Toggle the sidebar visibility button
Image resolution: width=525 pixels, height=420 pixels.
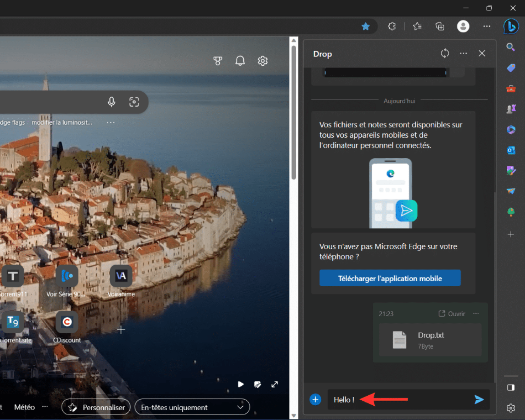tap(511, 388)
